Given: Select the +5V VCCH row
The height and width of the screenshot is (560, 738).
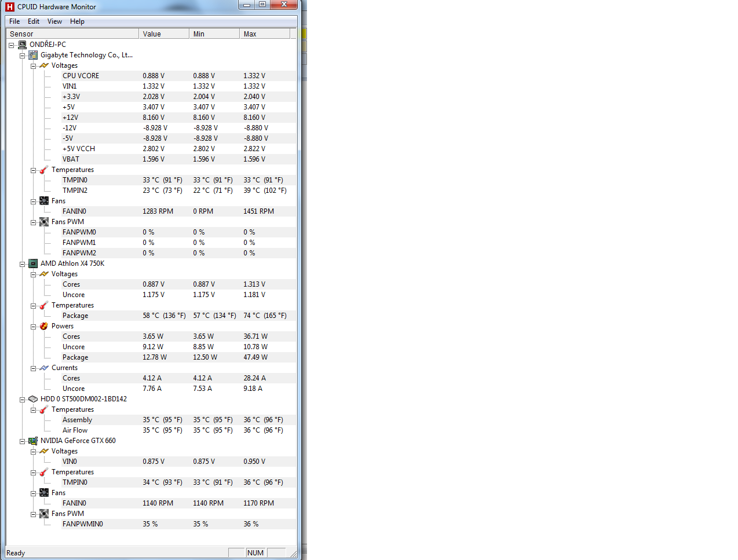Looking at the screenshot, I should click(x=178, y=149).
